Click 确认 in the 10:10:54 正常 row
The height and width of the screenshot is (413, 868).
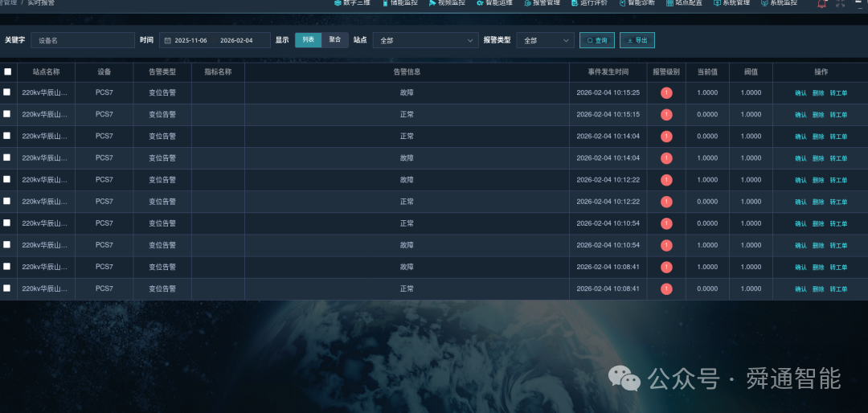(x=800, y=223)
